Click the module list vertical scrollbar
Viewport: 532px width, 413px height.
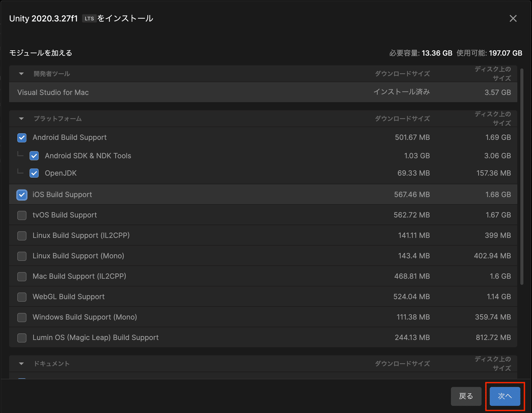coord(522,177)
